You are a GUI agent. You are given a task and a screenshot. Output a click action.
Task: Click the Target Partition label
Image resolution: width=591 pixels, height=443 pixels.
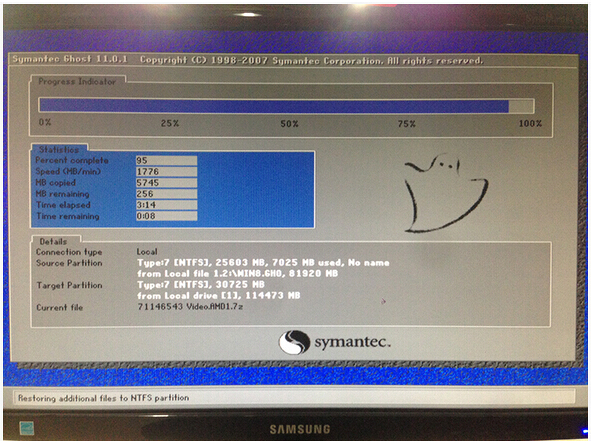pyautogui.click(x=69, y=285)
